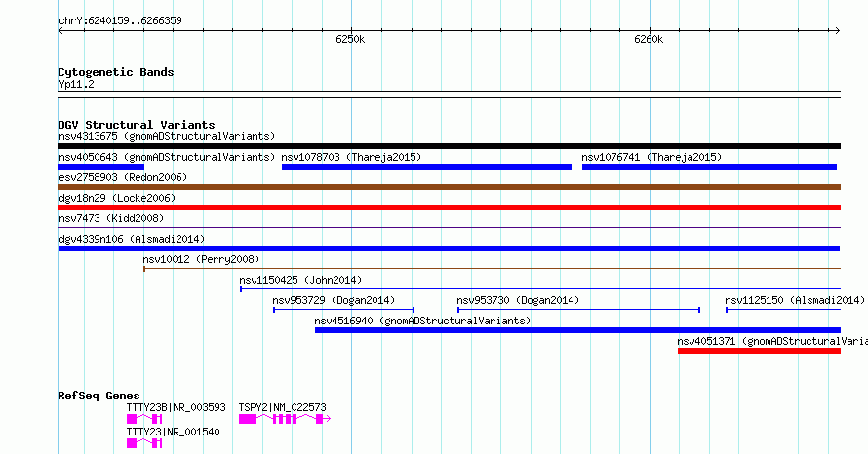Open the nsv953729 (Dogan2014) label
The height and width of the screenshot is (454, 868).
[x=334, y=300]
